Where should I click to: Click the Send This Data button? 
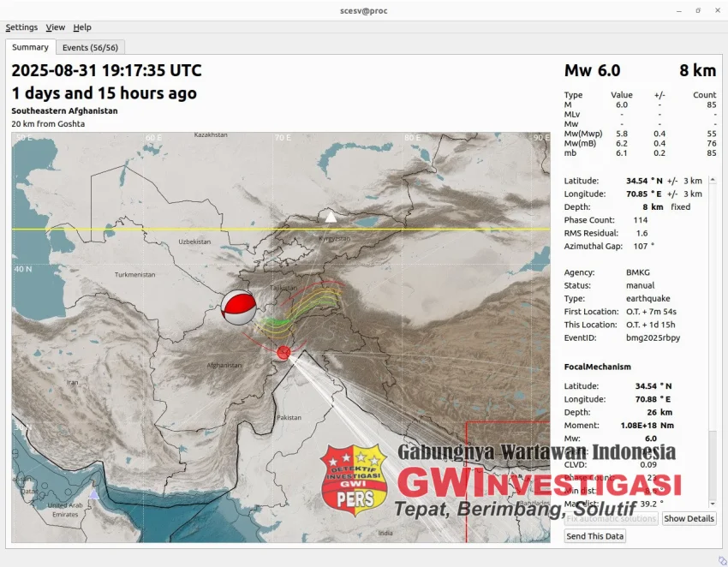click(x=594, y=536)
